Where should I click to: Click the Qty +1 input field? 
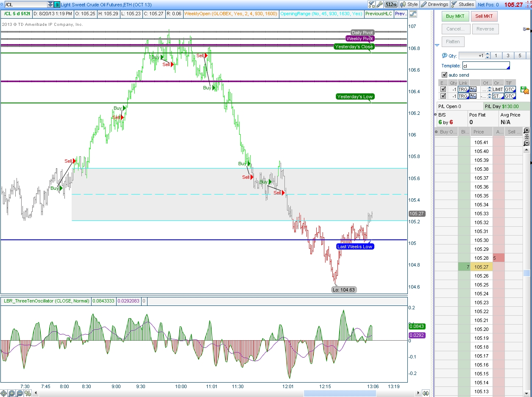(471, 56)
